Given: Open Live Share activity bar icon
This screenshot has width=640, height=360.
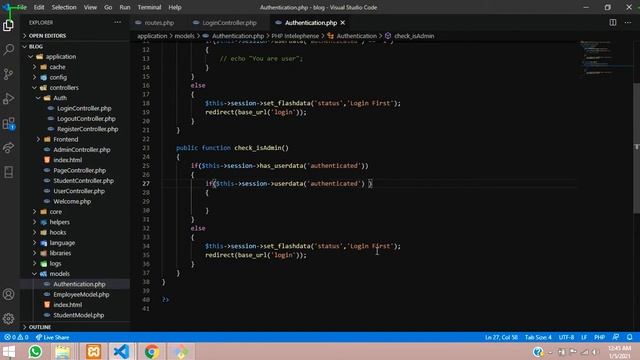Looking at the screenshot, I should pyautogui.click(x=9, y=148).
